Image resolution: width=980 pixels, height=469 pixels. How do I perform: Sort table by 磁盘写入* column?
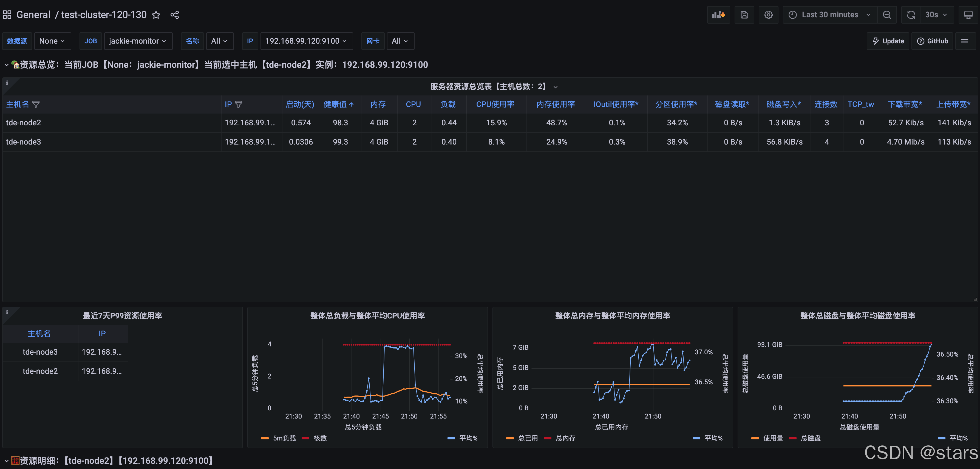point(783,104)
